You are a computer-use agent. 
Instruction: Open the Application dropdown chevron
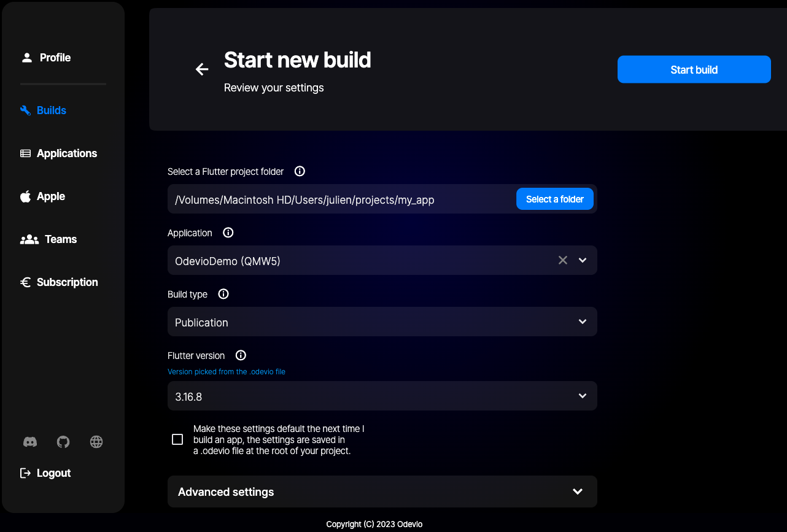point(583,260)
